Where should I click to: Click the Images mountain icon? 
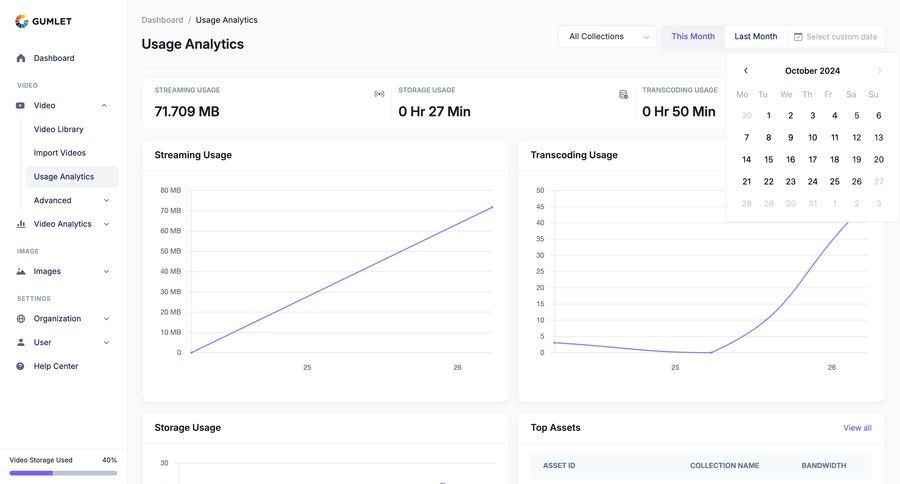click(x=21, y=272)
